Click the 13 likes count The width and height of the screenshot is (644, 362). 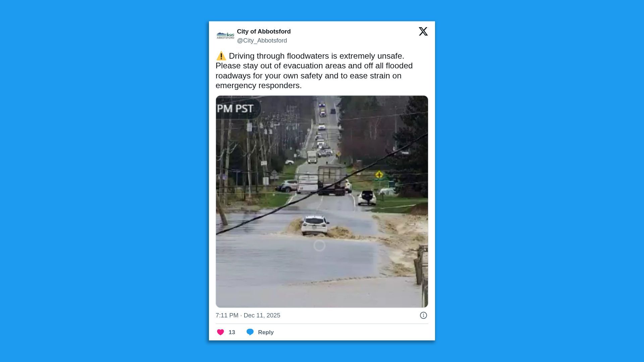(232, 332)
